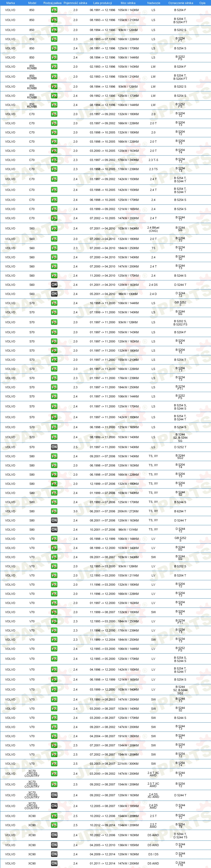Click the PB icon for S70 10.1998 GB 5252 S
This screenshot has height=868, width=211.
pyautogui.click(x=54, y=303)
